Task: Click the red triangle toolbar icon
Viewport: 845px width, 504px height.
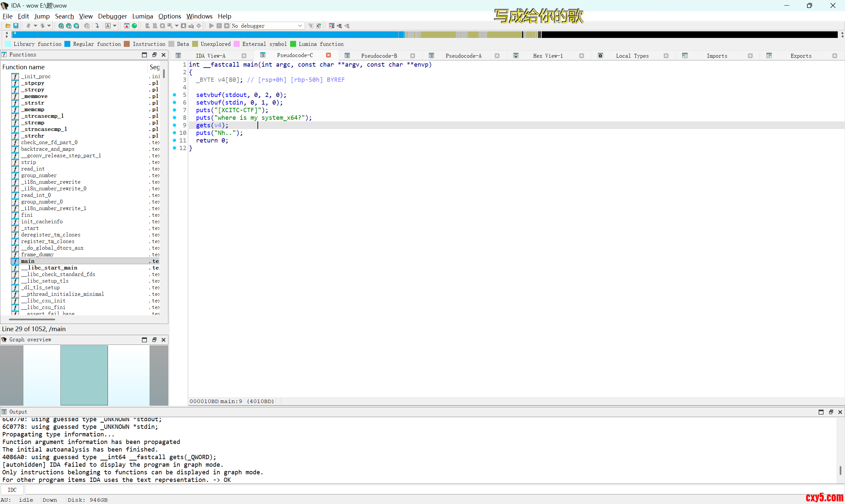Action: click(x=127, y=26)
